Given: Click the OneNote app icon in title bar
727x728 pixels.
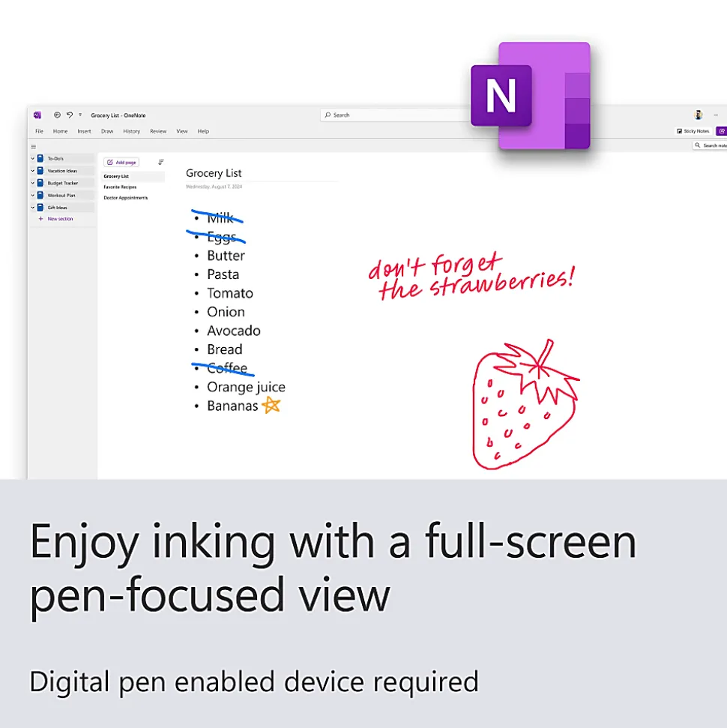Looking at the screenshot, I should [37, 115].
